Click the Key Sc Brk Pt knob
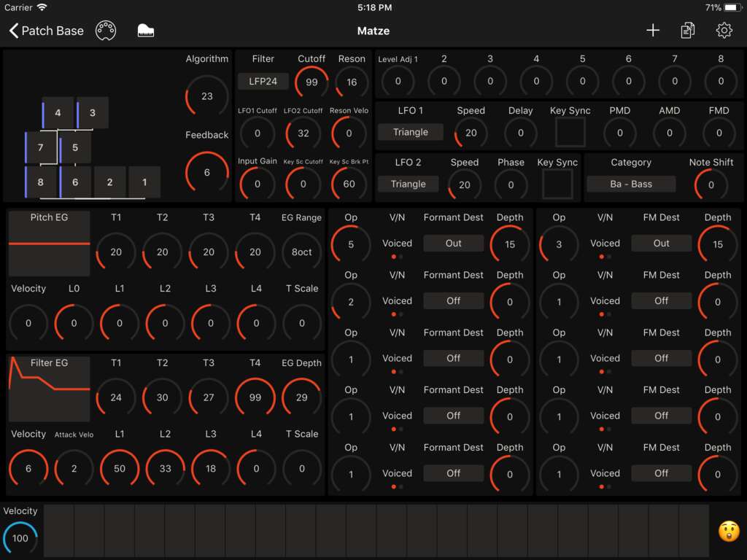Image resolution: width=747 pixels, height=560 pixels. [349, 184]
